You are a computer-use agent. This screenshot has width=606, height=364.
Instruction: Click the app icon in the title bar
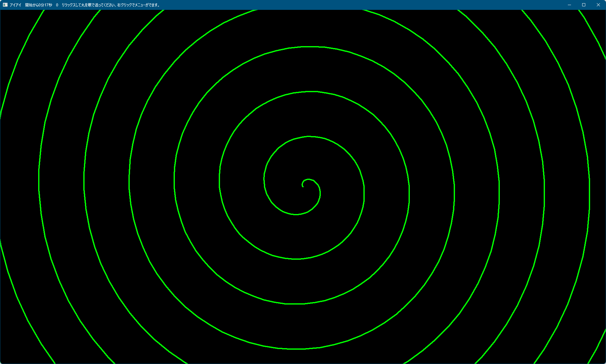[5, 5]
